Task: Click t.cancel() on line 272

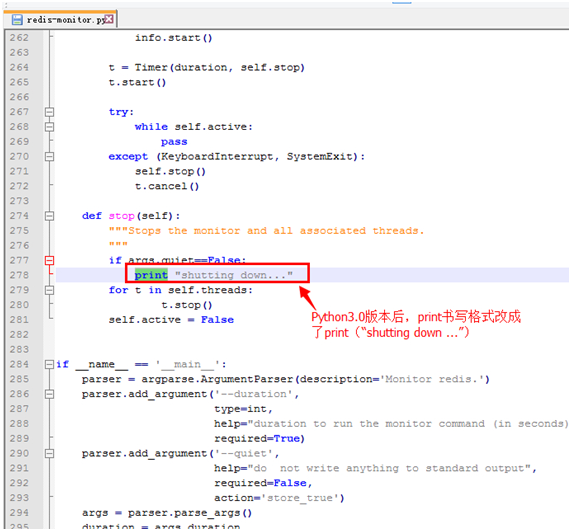Action: [167, 186]
